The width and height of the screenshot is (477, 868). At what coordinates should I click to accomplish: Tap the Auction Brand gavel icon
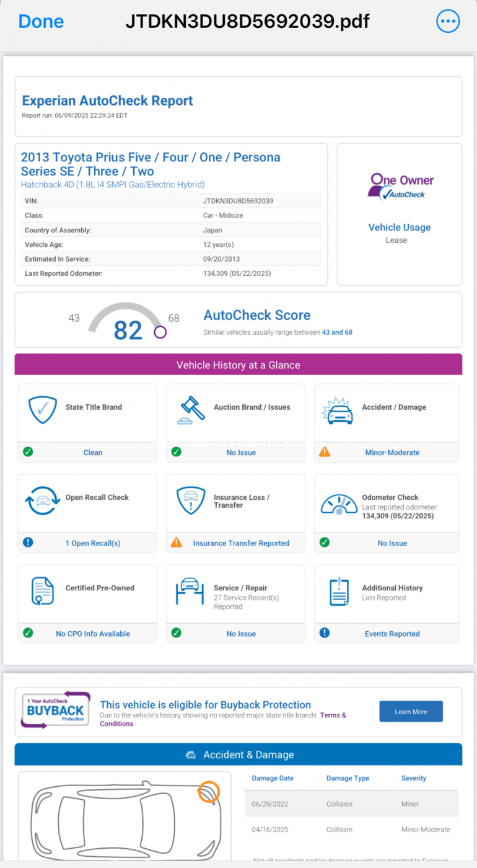(191, 410)
